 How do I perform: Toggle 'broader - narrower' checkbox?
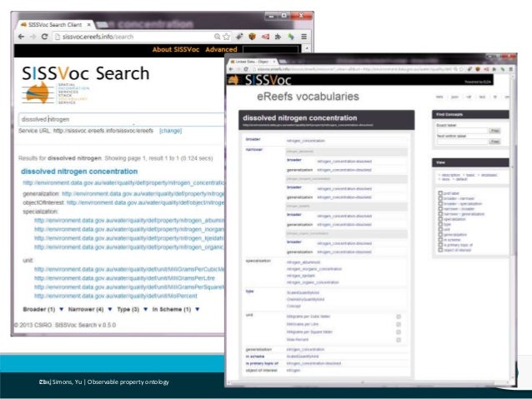click(x=440, y=198)
